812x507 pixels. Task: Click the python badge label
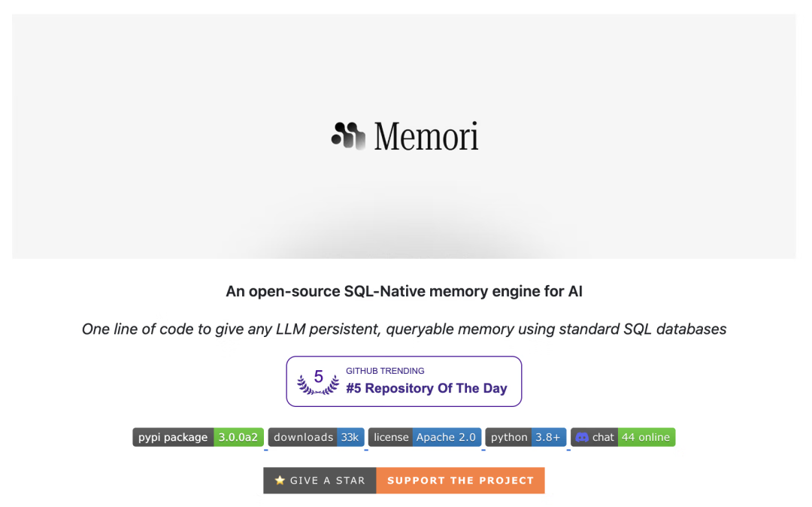pos(509,437)
